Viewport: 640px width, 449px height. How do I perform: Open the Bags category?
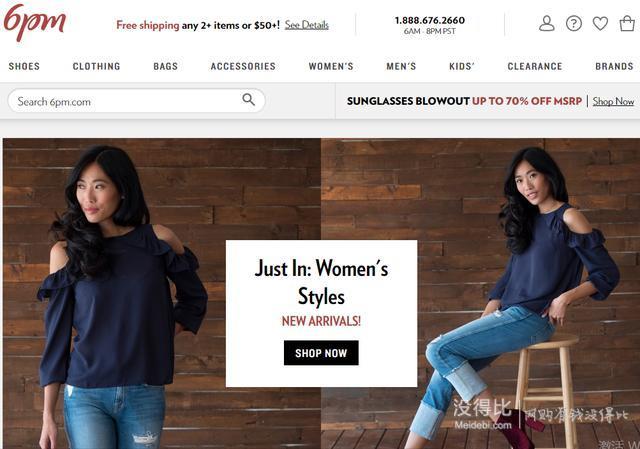point(165,66)
